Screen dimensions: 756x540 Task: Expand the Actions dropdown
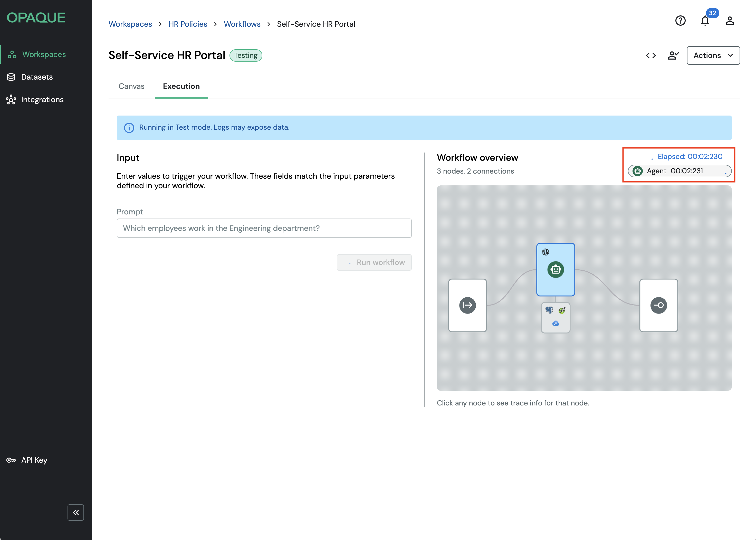point(713,55)
